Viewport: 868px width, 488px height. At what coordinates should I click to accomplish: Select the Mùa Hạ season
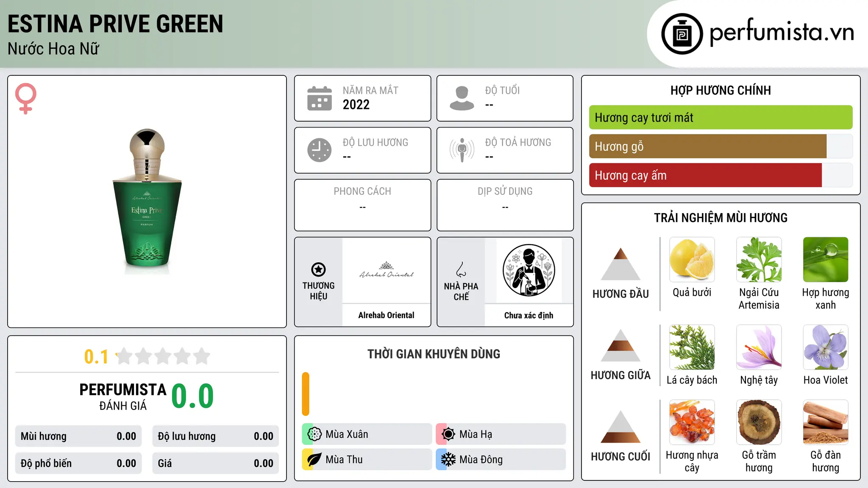[501, 434]
